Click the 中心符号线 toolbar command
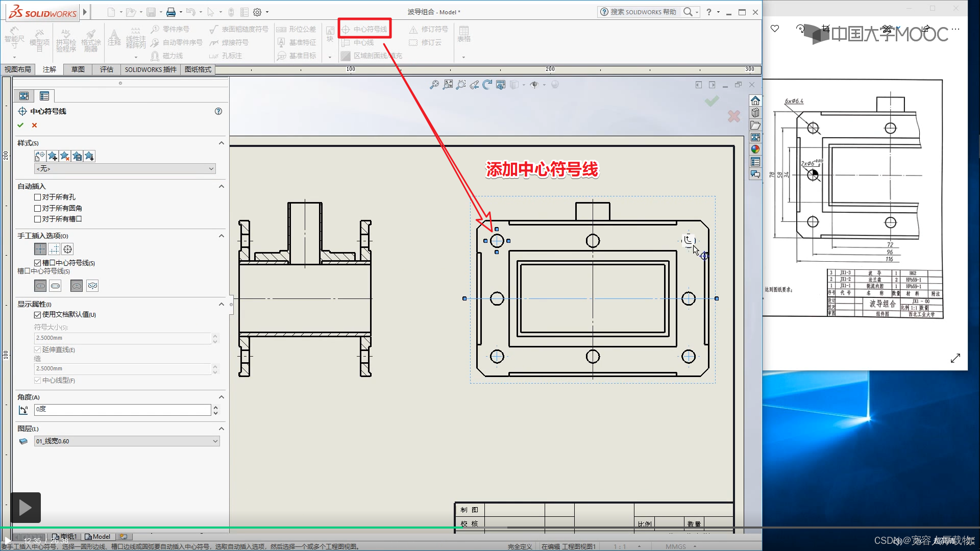This screenshot has width=980, height=551. tap(365, 29)
